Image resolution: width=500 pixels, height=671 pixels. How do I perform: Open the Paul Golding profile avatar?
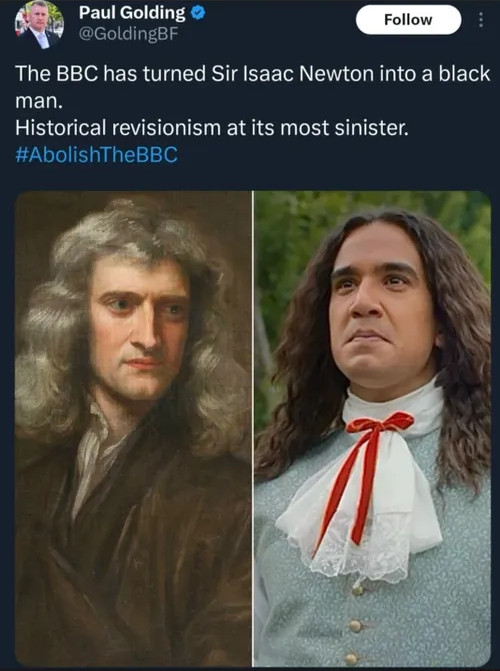(x=39, y=25)
